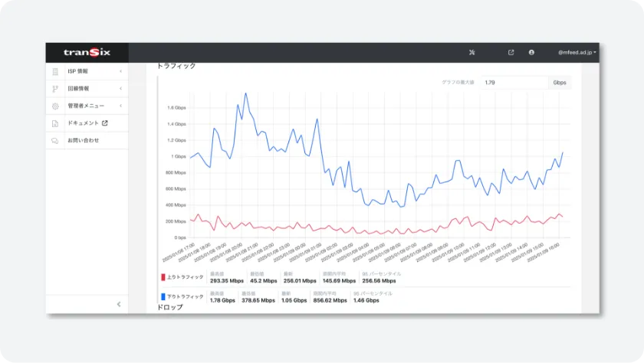Click the 回線情報 branch icon in sidebar
The image size is (644, 363).
coord(54,89)
